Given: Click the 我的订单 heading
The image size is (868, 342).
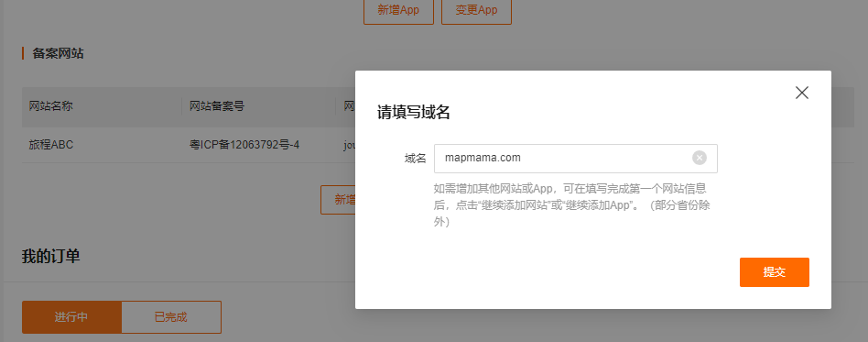Looking at the screenshot, I should point(51,256).
